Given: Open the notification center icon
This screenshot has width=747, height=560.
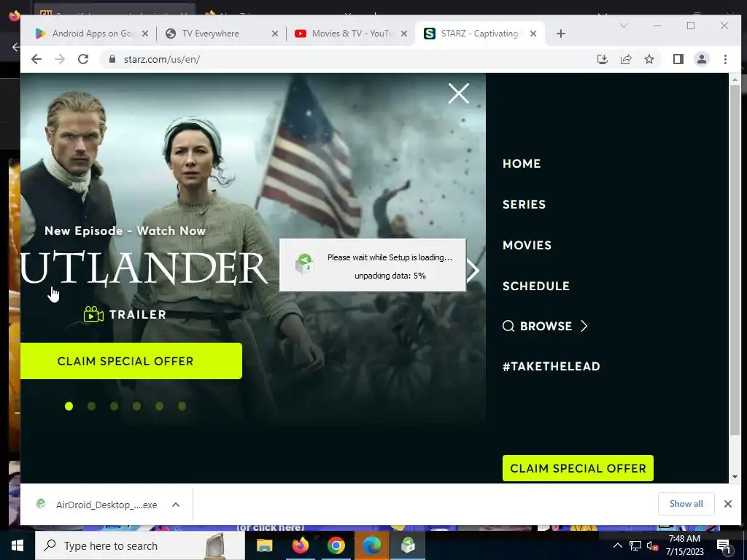Looking at the screenshot, I should pyautogui.click(x=723, y=545).
